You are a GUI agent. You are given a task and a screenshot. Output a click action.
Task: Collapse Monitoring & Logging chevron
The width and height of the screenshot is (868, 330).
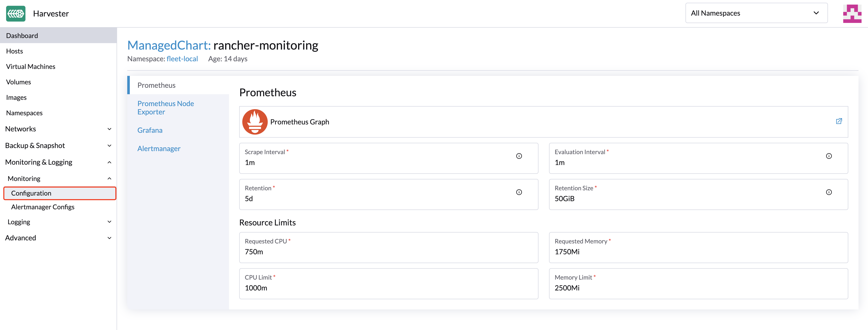click(109, 162)
